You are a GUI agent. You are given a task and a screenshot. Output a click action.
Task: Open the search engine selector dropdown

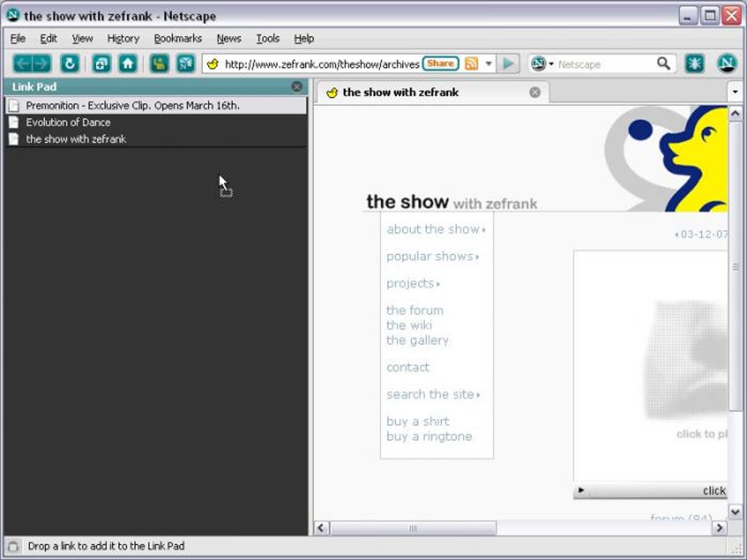pyautogui.click(x=543, y=64)
